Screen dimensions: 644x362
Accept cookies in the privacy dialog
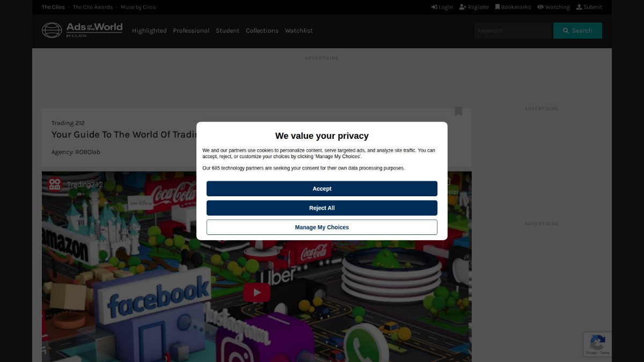coord(322,189)
